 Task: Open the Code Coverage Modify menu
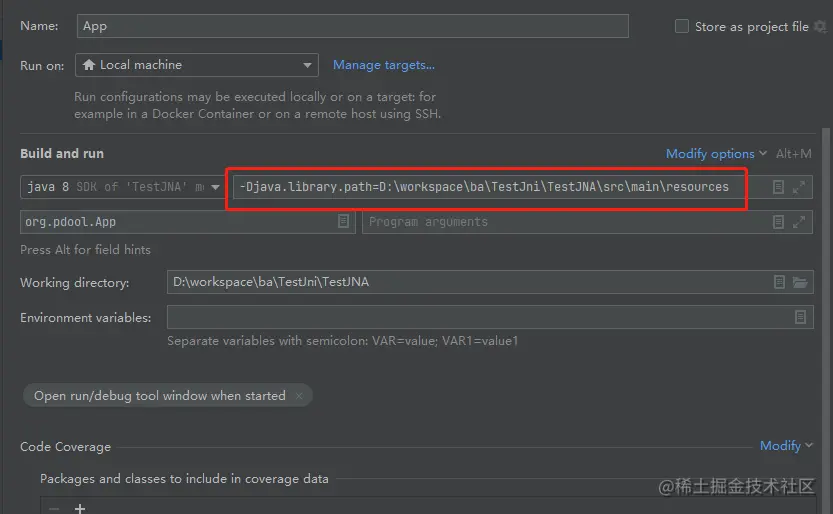point(786,446)
